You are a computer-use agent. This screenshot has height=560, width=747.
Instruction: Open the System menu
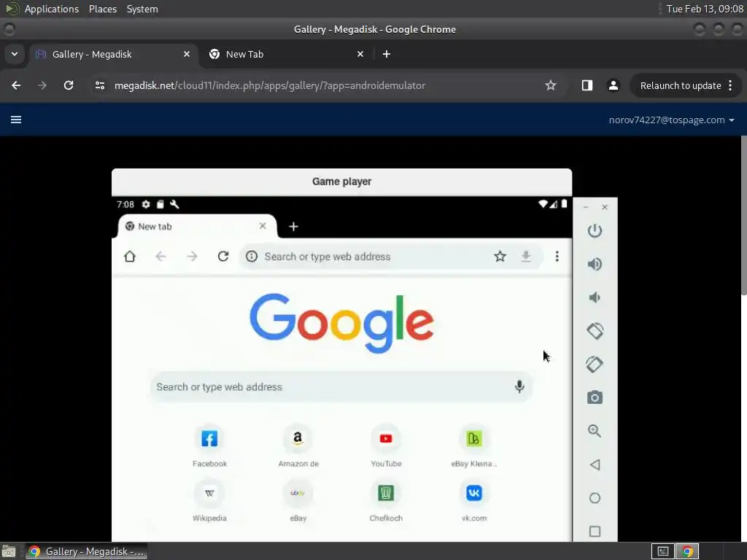142,9
